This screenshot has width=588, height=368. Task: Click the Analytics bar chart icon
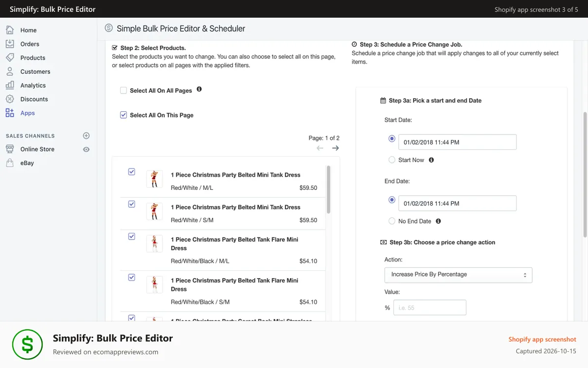(x=10, y=85)
